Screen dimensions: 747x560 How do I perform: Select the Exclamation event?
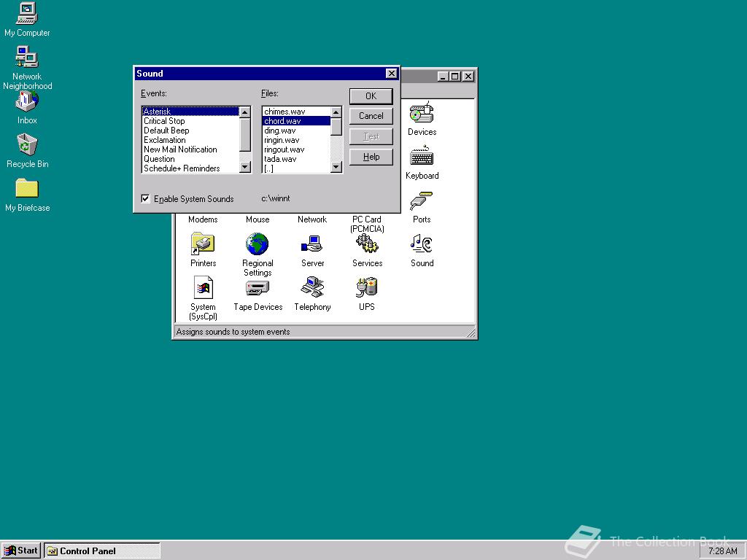[190, 140]
